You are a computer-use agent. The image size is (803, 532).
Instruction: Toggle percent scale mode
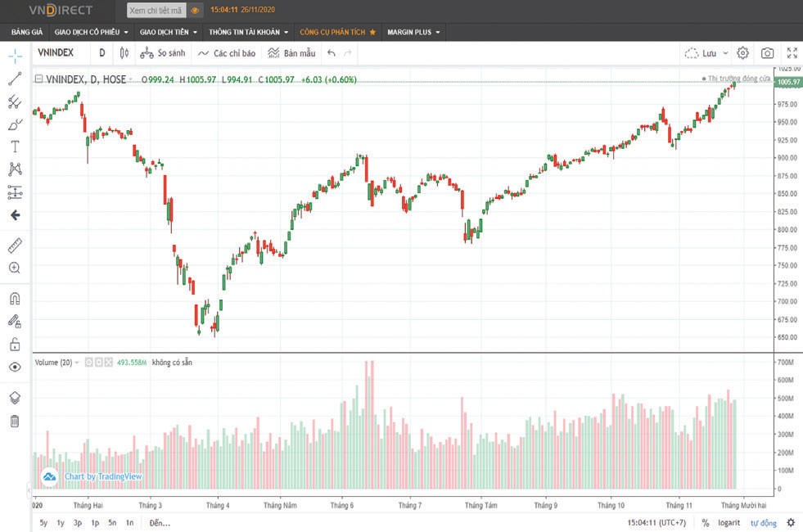705,522
